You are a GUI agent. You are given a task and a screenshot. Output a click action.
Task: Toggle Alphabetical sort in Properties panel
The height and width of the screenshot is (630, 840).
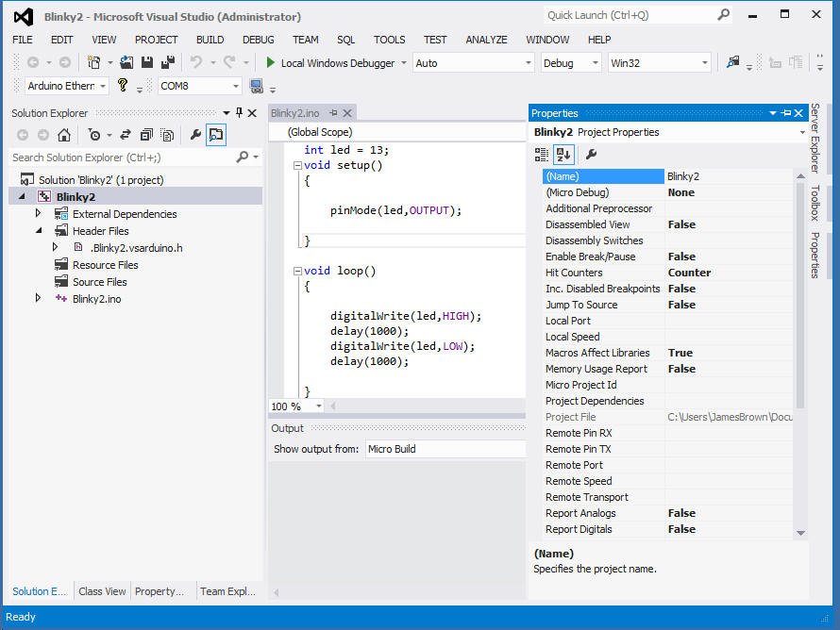[x=563, y=155]
